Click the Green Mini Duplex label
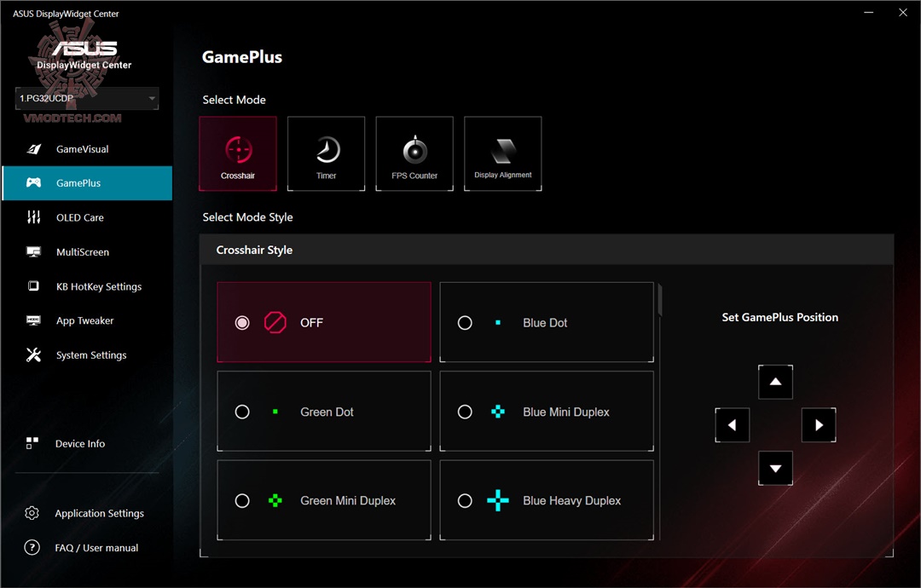This screenshot has height=588, width=921. [348, 500]
